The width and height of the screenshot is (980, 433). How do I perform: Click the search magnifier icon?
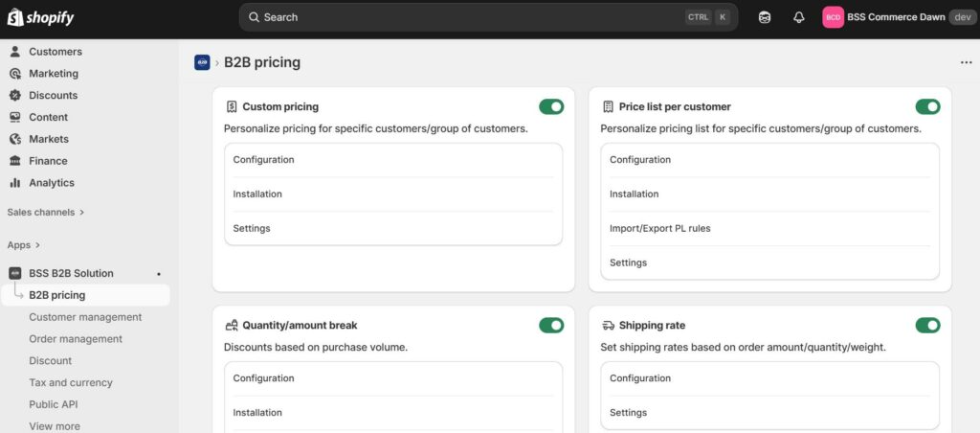pos(254,17)
